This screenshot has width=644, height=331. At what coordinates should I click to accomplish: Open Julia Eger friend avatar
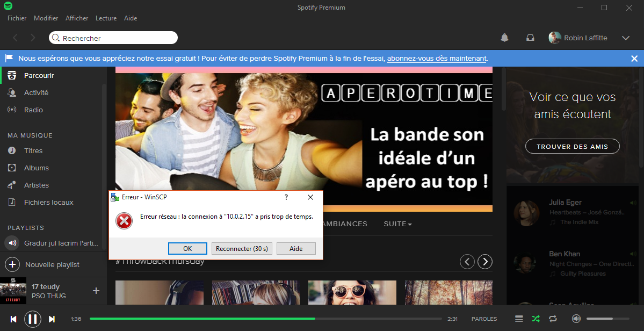tap(526, 213)
